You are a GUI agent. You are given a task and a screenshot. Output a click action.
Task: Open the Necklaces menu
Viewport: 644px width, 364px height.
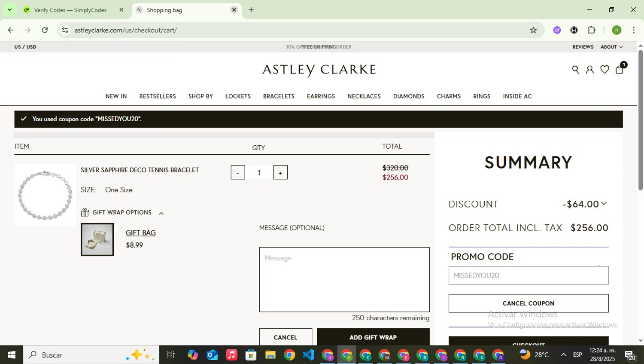click(364, 96)
